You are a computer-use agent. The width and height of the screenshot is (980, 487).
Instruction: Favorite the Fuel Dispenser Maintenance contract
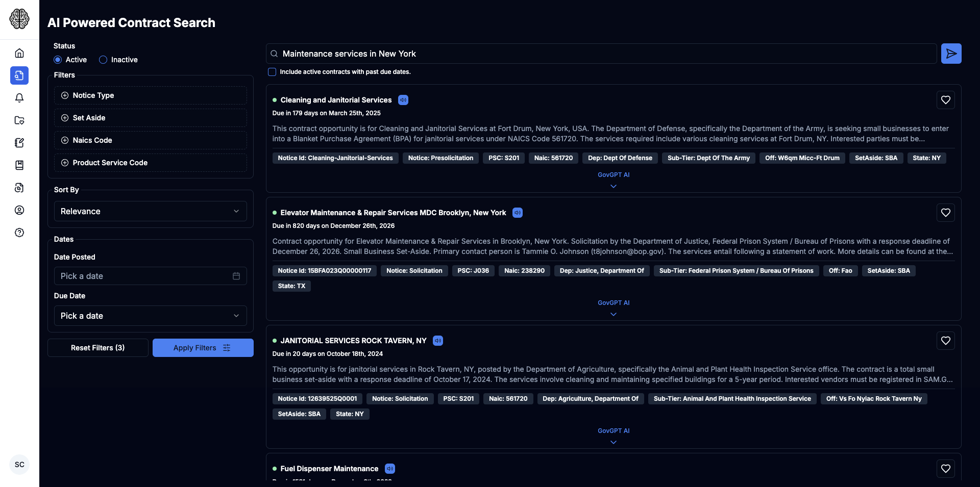(x=945, y=469)
